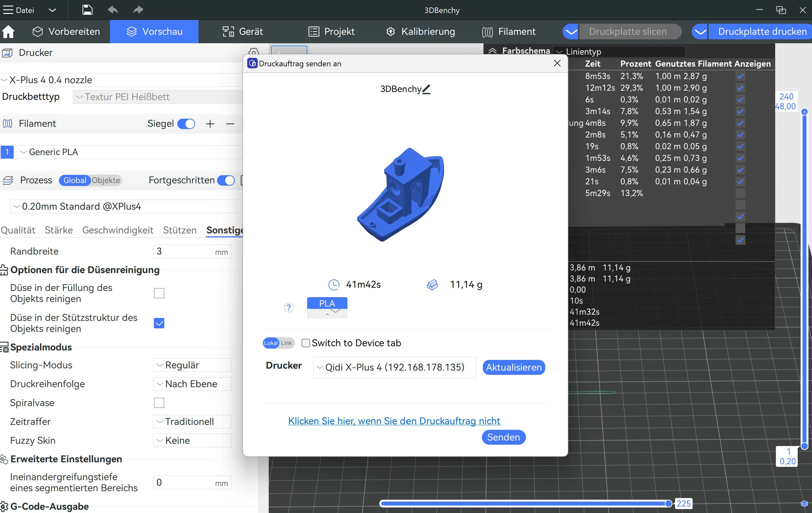Open the Kalibrierung tab
The height and width of the screenshot is (513, 812).
pos(421,32)
